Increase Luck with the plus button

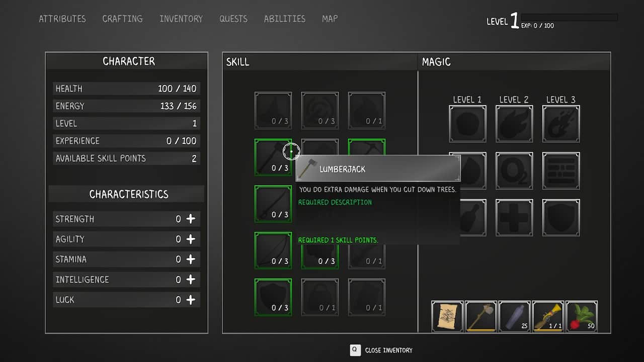191,299
